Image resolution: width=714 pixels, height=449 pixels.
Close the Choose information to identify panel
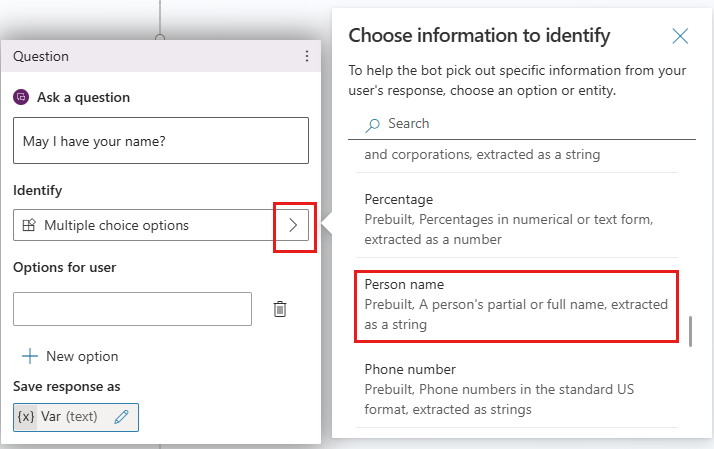(x=680, y=36)
